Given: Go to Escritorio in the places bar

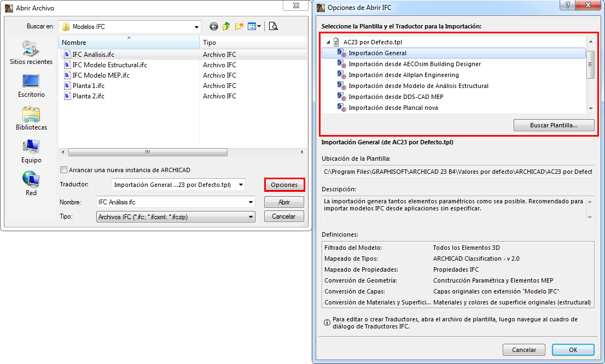Looking at the screenshot, I should coord(31,86).
